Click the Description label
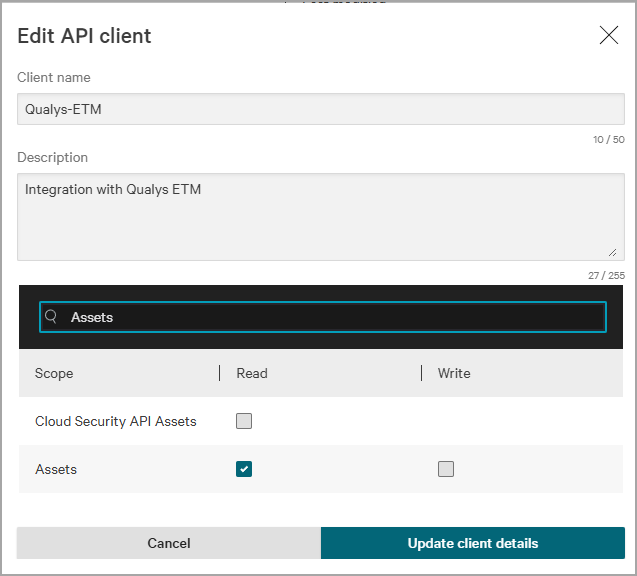This screenshot has height=576, width=637. tap(53, 157)
